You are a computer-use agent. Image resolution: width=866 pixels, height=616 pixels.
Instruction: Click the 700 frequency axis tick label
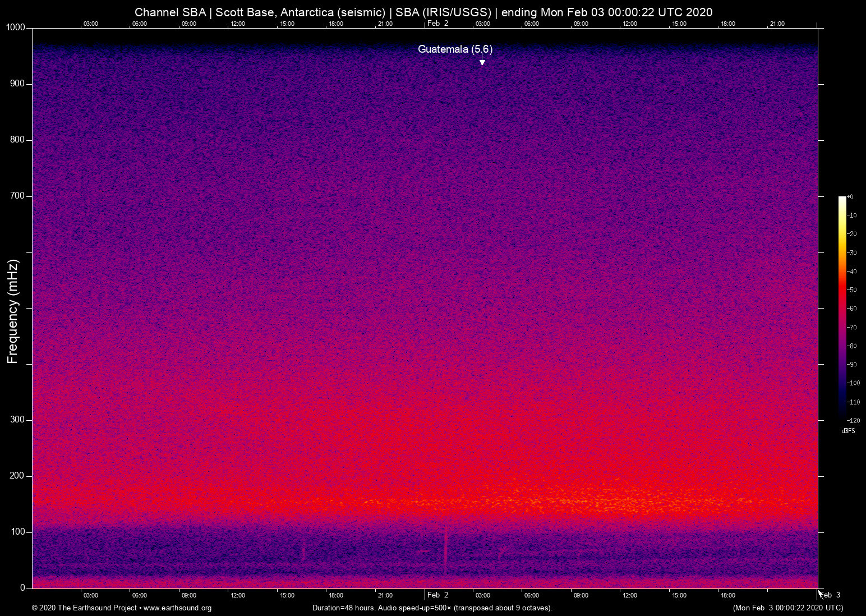click(x=17, y=196)
